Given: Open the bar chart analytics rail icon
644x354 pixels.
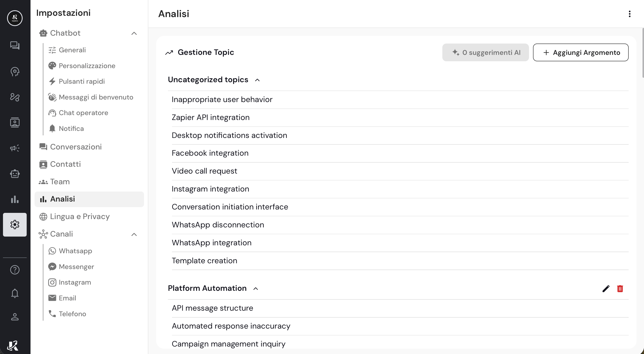Looking at the screenshot, I should [x=15, y=199].
